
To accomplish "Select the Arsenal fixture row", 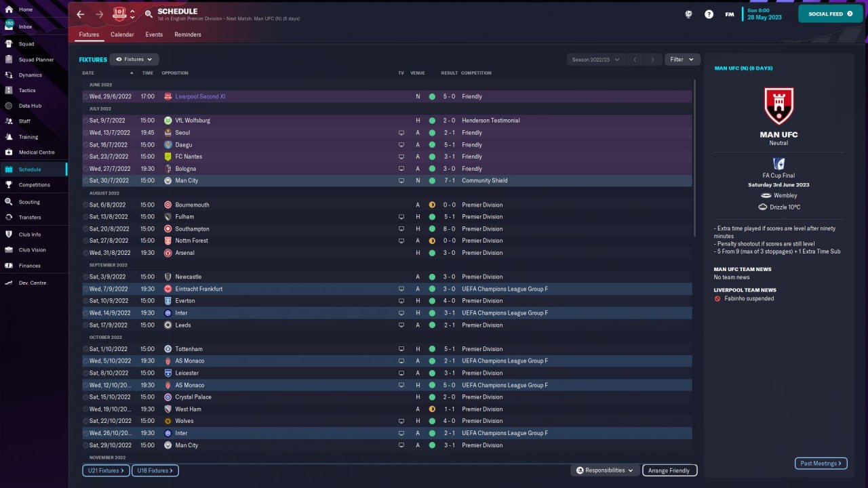I will pos(387,253).
